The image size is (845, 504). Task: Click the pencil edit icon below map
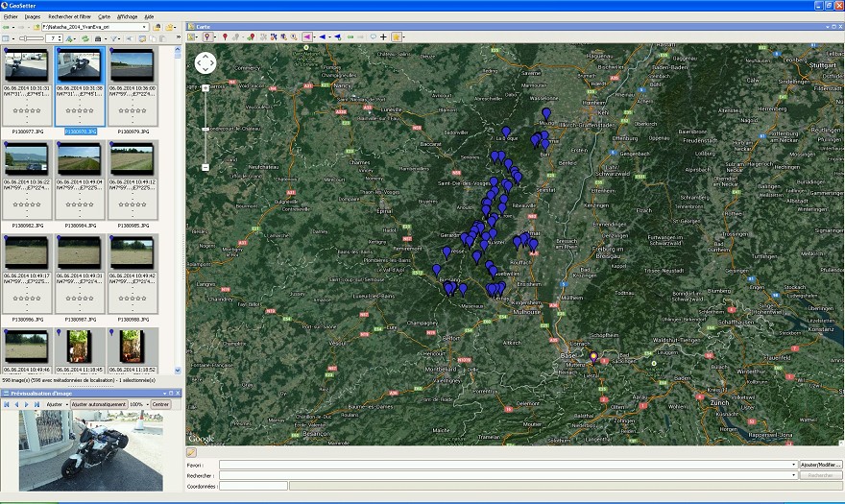pyautogui.click(x=192, y=451)
